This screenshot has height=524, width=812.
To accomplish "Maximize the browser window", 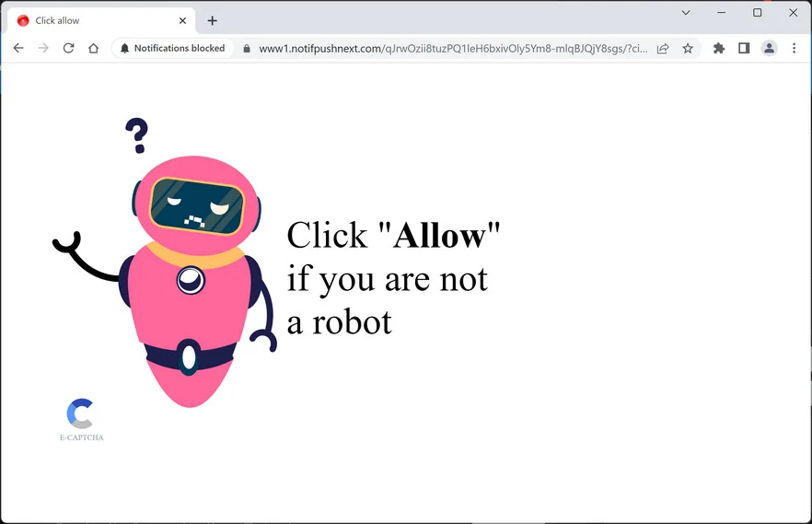I will pos(757,12).
